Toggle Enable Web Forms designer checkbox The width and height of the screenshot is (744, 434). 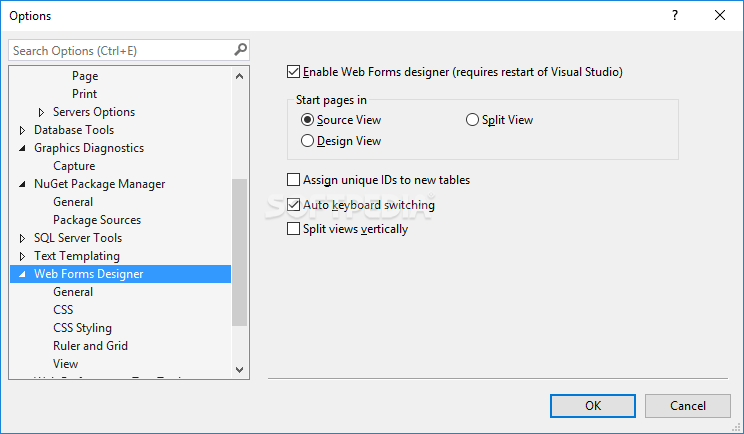click(293, 72)
